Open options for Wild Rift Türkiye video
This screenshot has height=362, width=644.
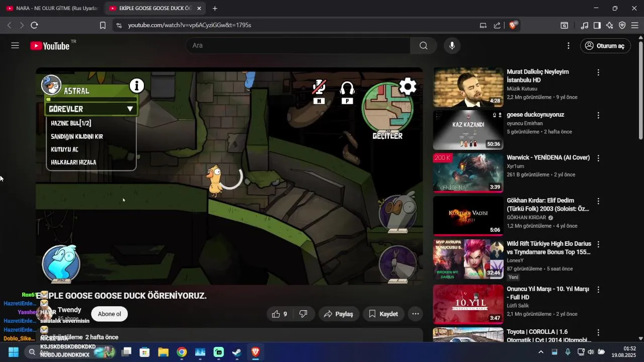click(x=598, y=244)
